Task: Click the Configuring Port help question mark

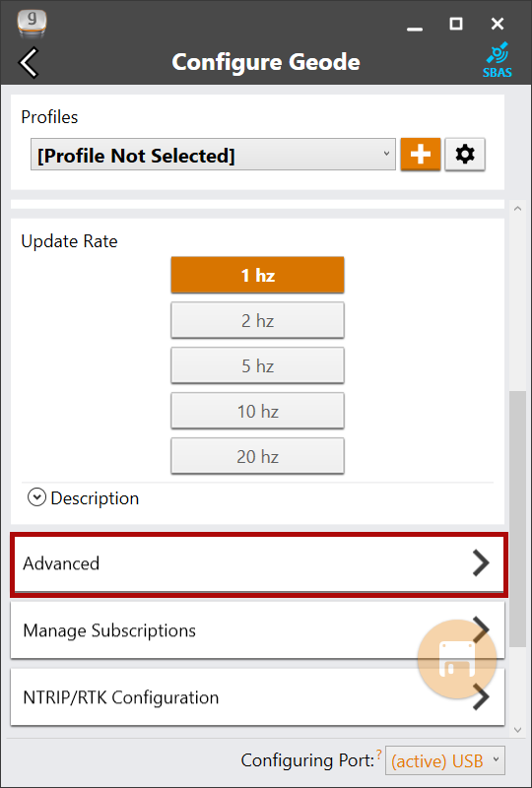Action: [x=378, y=752]
